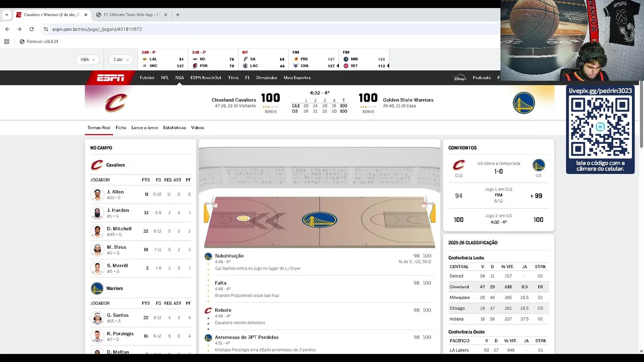Open a new browser tab with plus
This screenshot has height=362, width=644.
(x=178, y=15)
